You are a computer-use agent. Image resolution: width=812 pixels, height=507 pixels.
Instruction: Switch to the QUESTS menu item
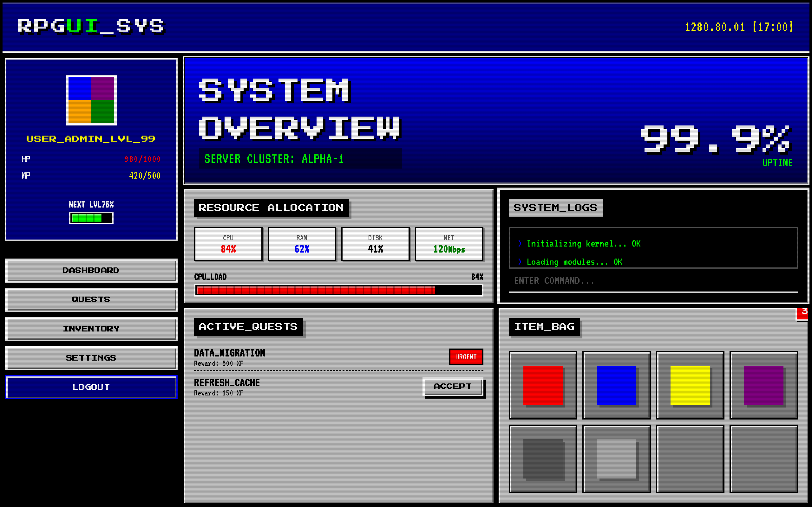click(x=91, y=299)
